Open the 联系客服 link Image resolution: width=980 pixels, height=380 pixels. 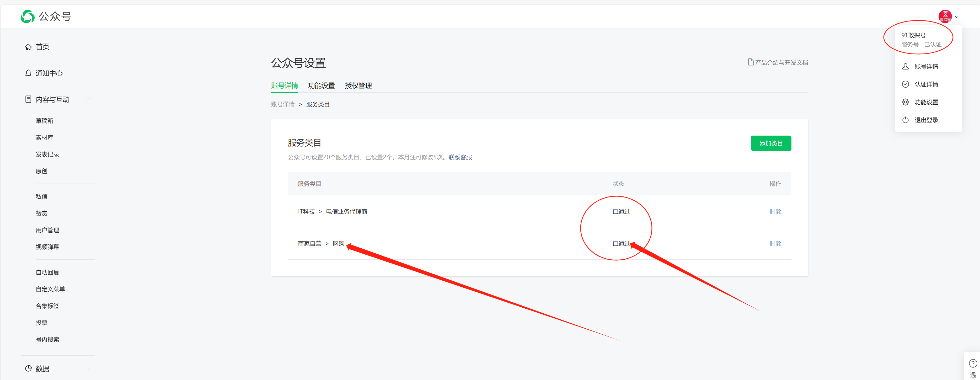[460, 157]
